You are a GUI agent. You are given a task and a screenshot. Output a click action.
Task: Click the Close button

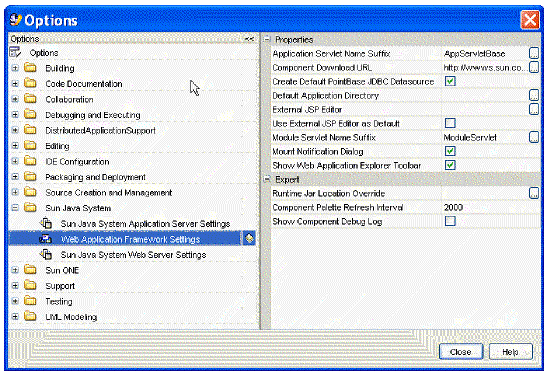pos(461,351)
